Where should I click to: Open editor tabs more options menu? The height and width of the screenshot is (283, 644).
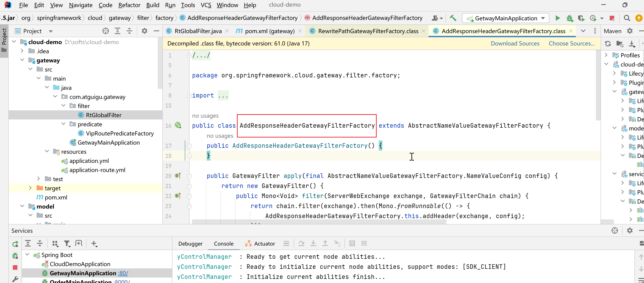coord(595,31)
